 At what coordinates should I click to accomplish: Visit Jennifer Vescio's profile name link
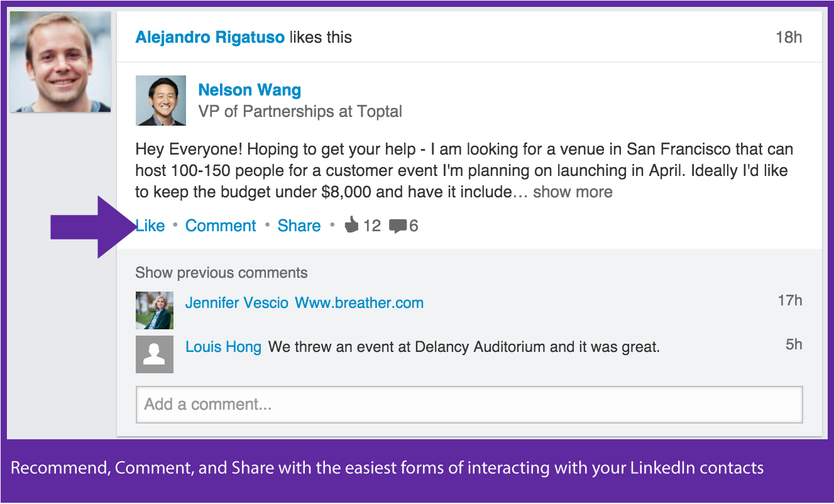point(236,303)
